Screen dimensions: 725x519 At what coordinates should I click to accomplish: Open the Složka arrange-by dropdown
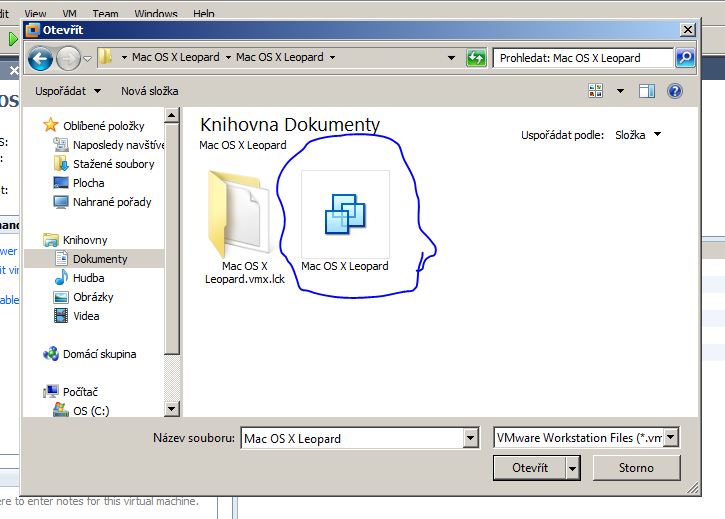click(x=638, y=134)
